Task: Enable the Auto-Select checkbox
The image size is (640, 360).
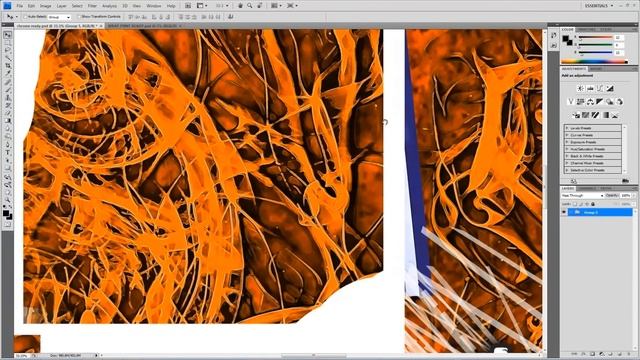Action: point(25,17)
